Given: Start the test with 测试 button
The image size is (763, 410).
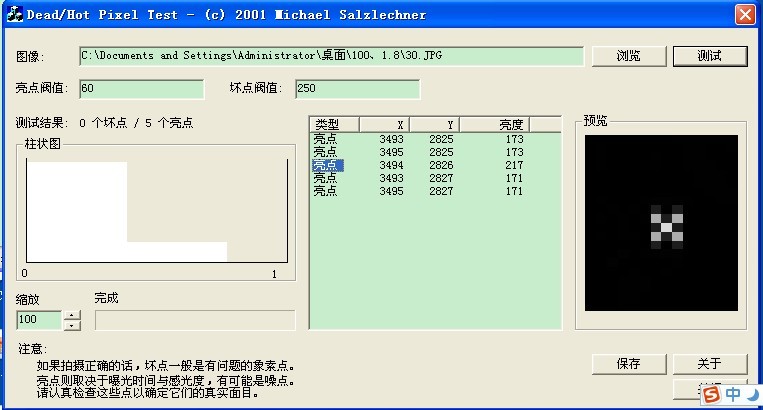Looking at the screenshot, I should (x=709, y=56).
